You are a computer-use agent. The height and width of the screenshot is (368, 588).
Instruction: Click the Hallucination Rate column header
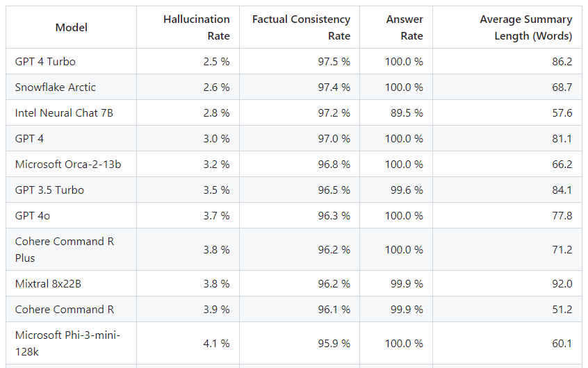click(196, 28)
